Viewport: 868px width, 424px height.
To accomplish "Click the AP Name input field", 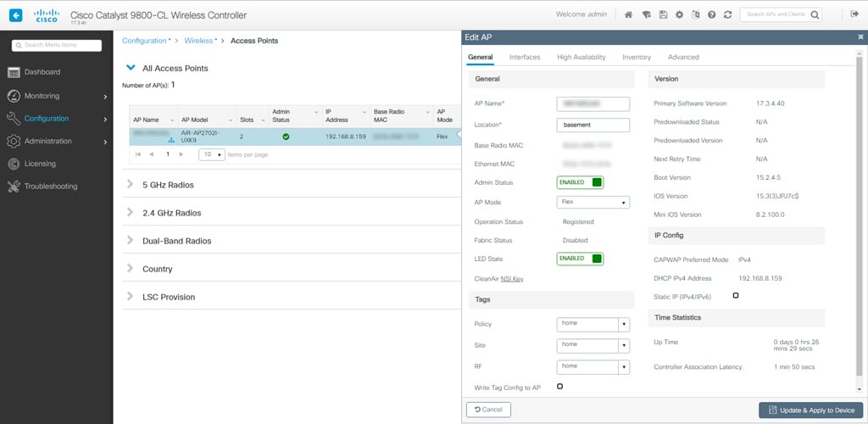I will coord(593,104).
